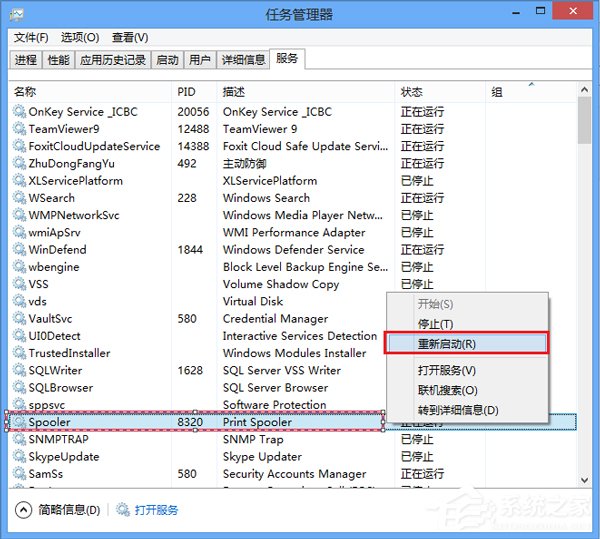The image size is (600, 539).
Task: Choose 联机搜索(O) in the context menu
Action: pos(467,390)
